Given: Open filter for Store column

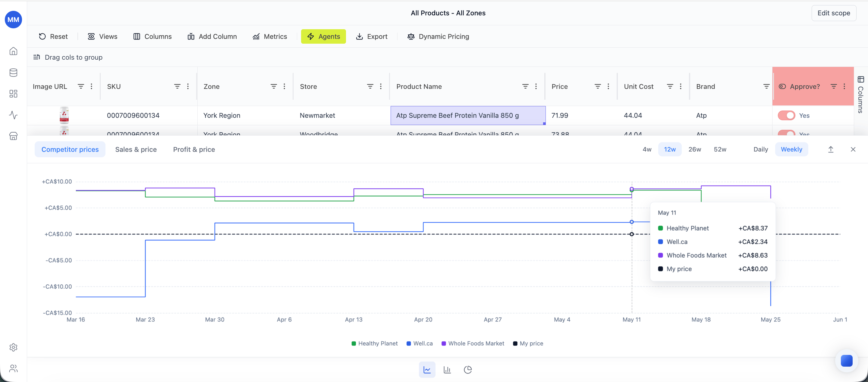Looking at the screenshot, I should click(x=370, y=86).
